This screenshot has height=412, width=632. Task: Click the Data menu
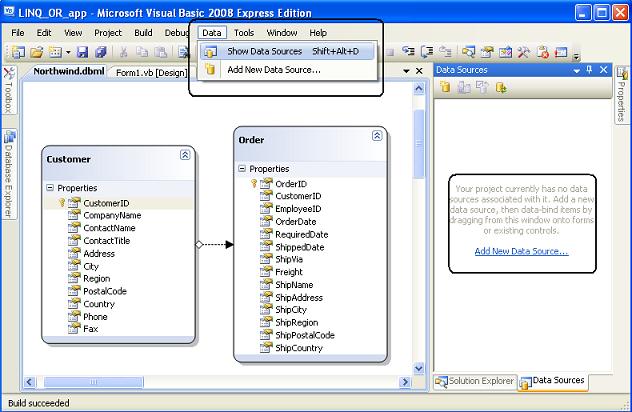[212, 33]
